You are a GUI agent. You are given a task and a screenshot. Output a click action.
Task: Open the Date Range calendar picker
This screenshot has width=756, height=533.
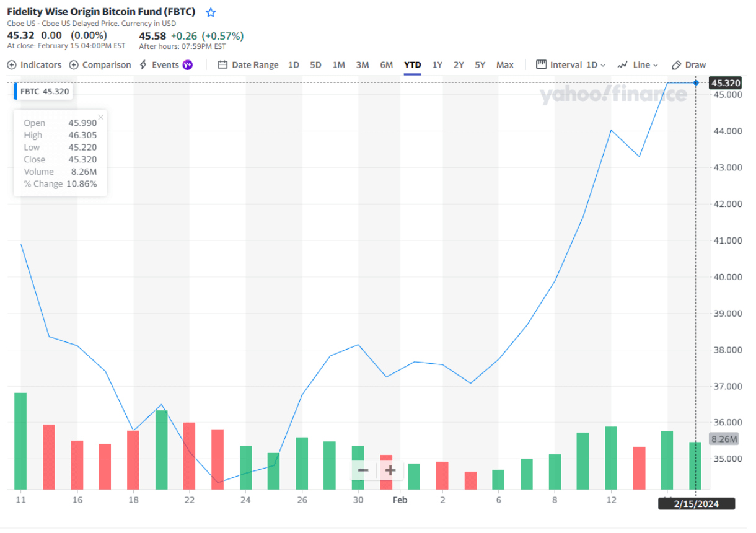[x=223, y=65]
